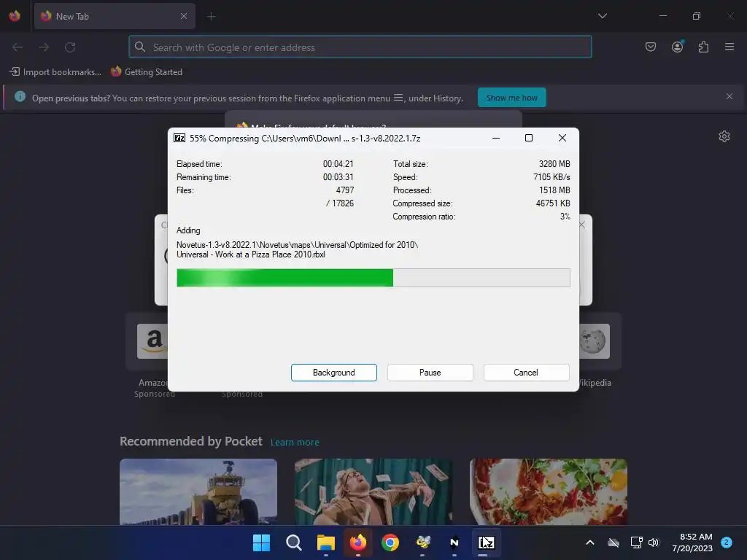Open the N app taskbar icon
747x560 pixels.
(x=454, y=542)
